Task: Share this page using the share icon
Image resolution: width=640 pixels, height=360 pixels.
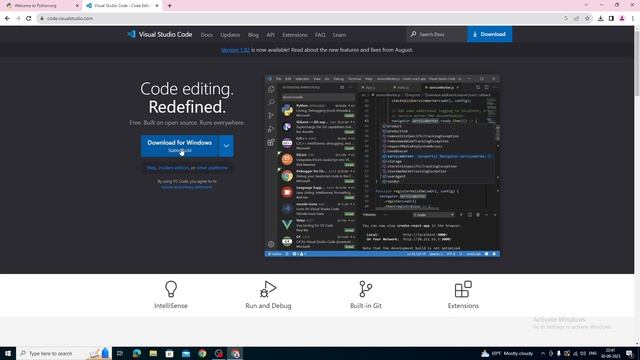Action: point(577,18)
